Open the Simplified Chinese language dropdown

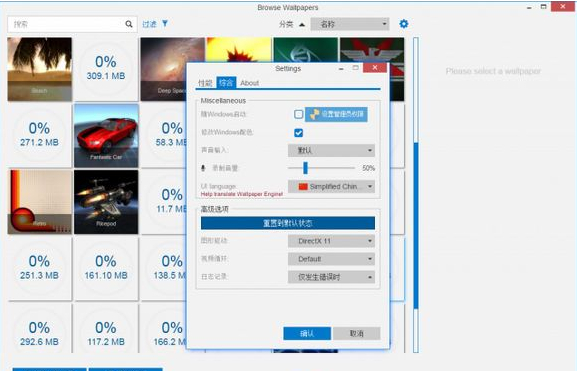pos(331,187)
